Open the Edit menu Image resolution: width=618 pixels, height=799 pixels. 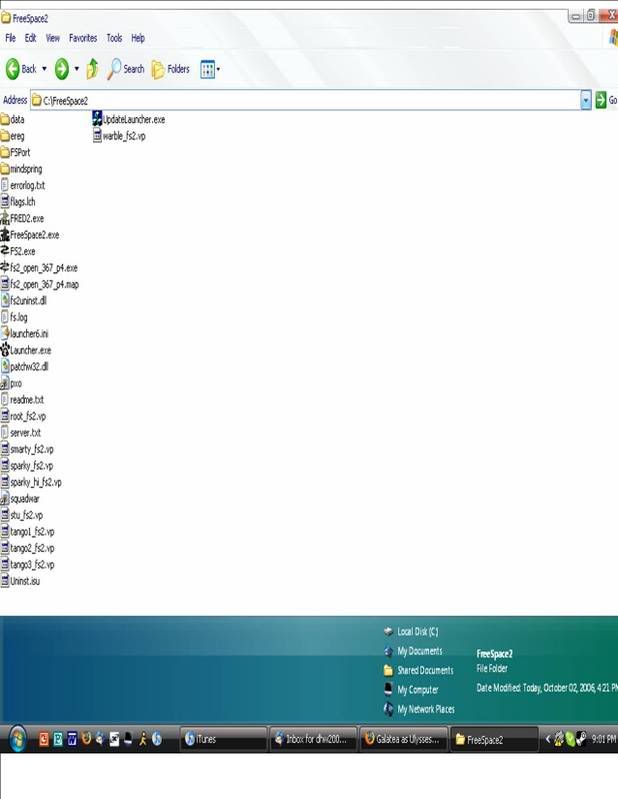click(31, 38)
